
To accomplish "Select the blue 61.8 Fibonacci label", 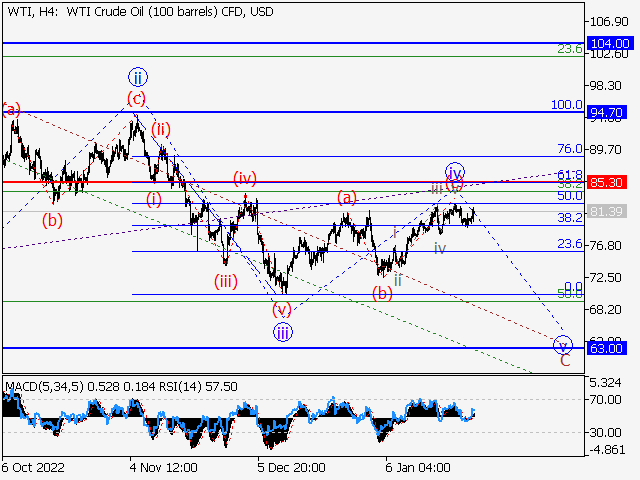I will (570, 175).
